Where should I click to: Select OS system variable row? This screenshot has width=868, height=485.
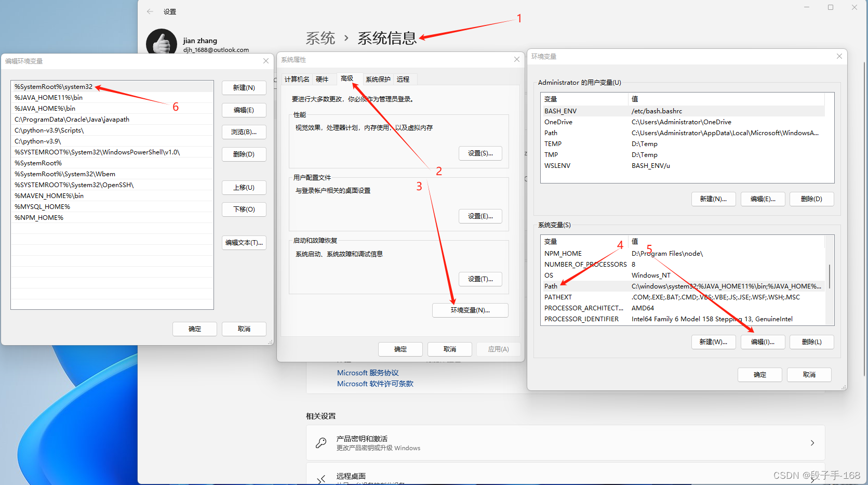683,276
